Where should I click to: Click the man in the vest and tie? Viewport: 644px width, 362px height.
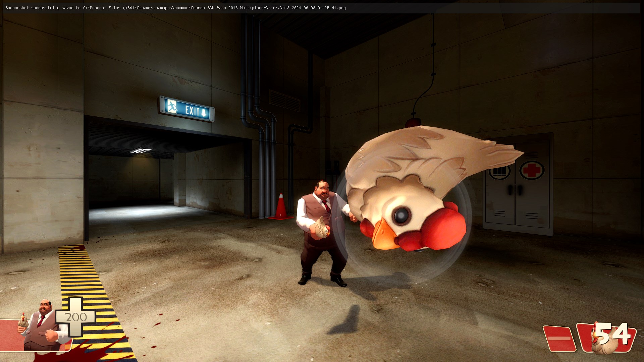[324, 234]
